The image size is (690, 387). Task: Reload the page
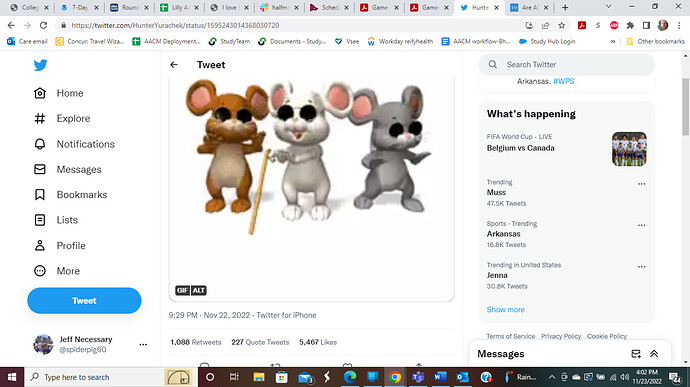(43, 26)
